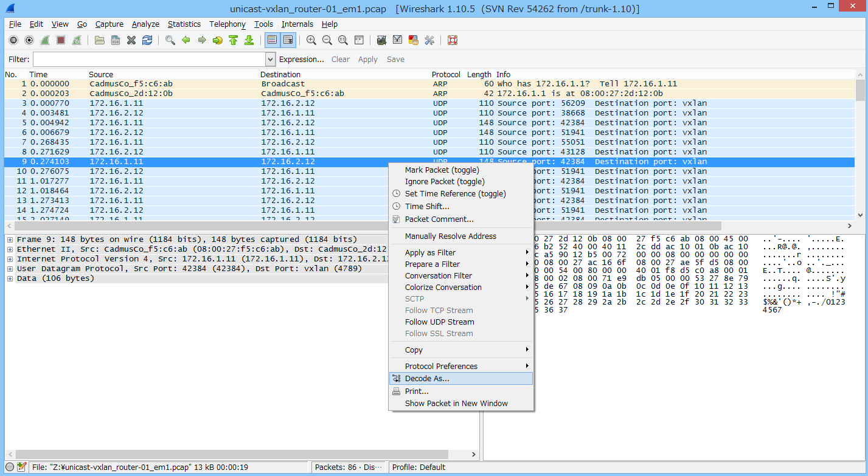
Task: Open the Prepare a Filter submenu
Action: [460, 264]
